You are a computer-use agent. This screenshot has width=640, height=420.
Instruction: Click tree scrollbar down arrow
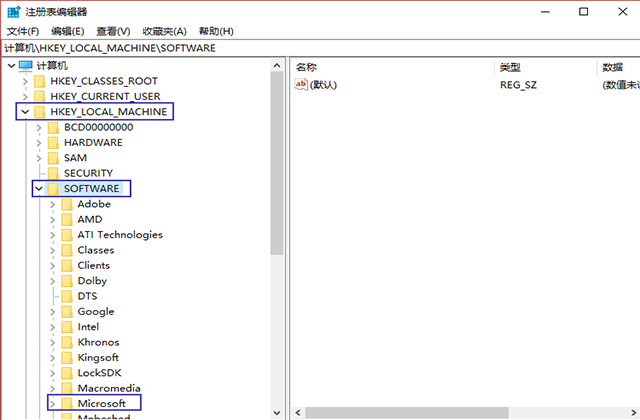tap(277, 413)
